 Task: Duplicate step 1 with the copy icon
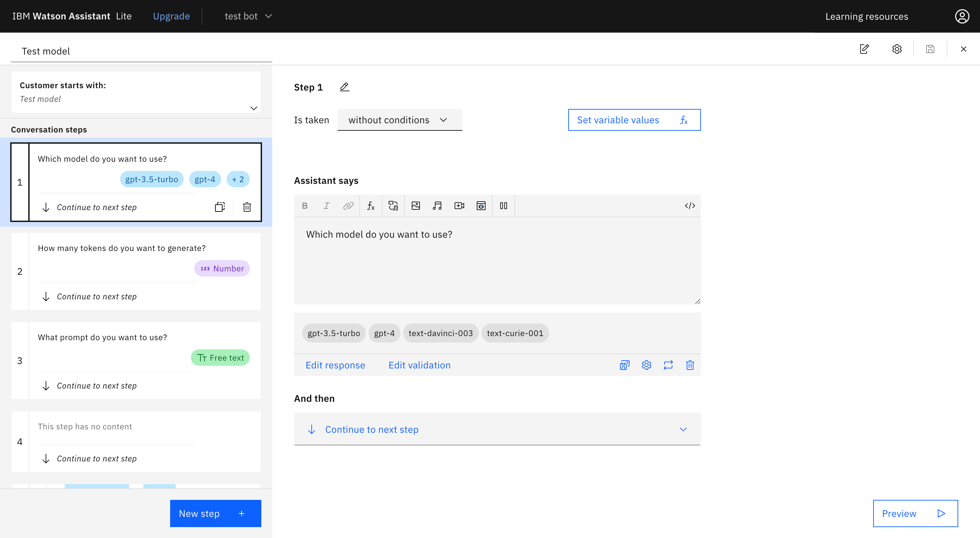(220, 207)
